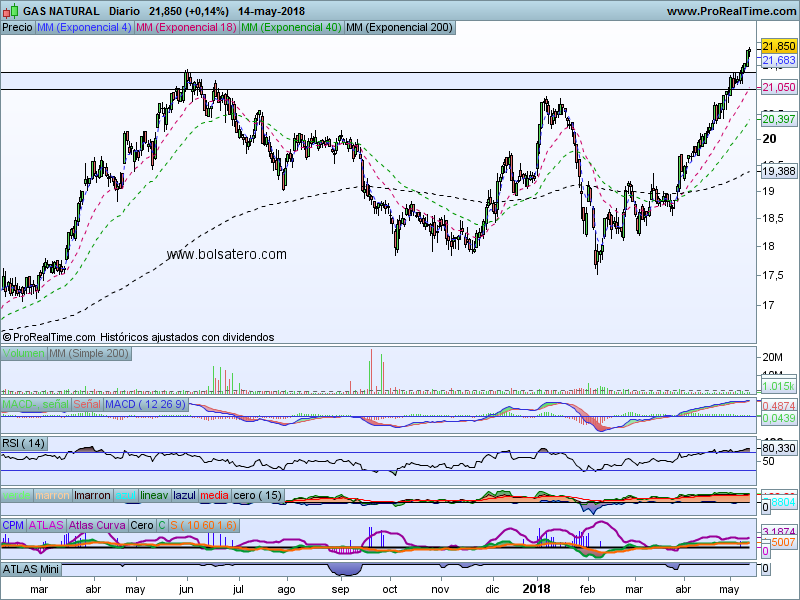Image resolution: width=800 pixels, height=600 pixels.
Task: Click the www.bolsatero.com watermark link
Action: coord(226,255)
